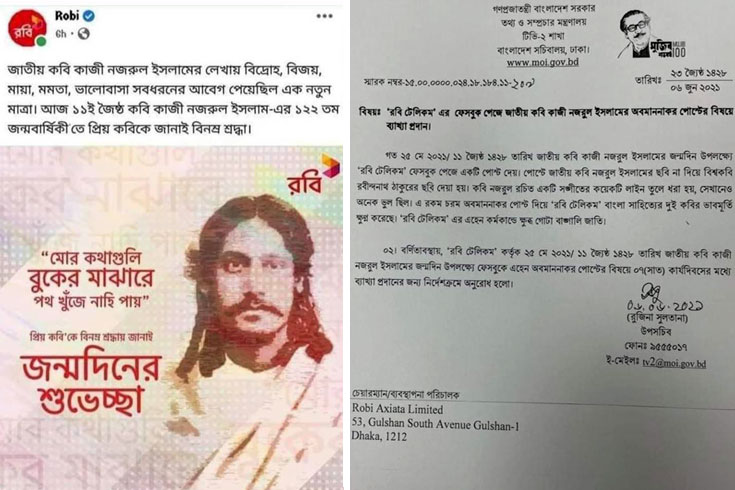
Task: Click the post caption about কাজী নজরুল ইসলাম
Action: pyautogui.click(x=171, y=99)
